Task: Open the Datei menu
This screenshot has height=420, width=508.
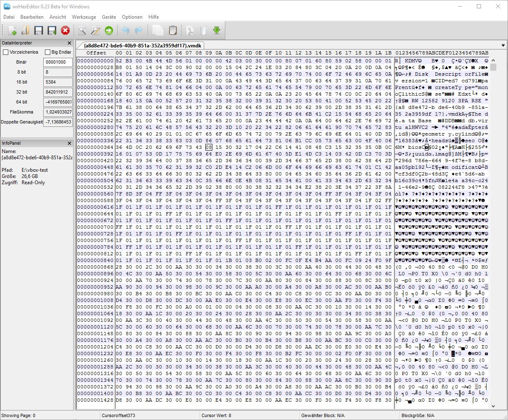Action: coord(9,17)
